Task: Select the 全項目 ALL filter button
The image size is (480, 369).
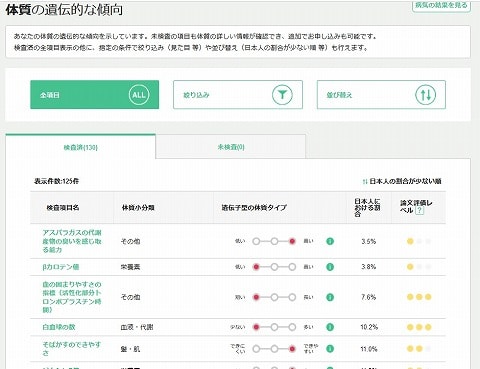Action: [94, 95]
